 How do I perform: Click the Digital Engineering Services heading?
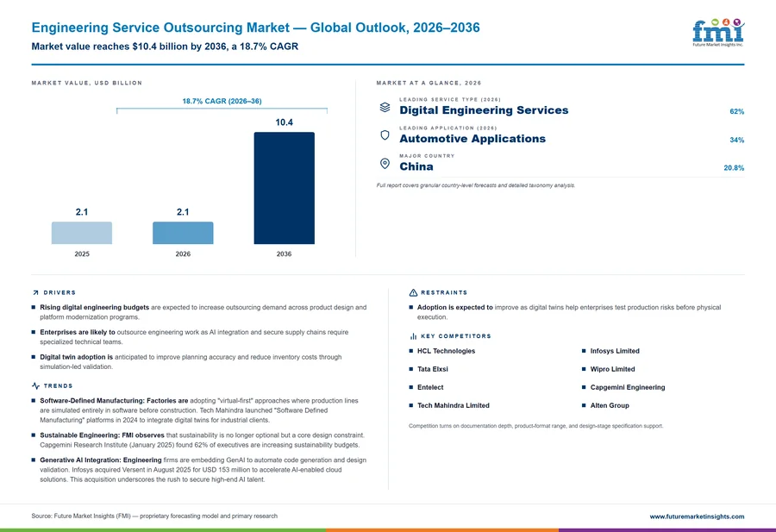(x=484, y=110)
